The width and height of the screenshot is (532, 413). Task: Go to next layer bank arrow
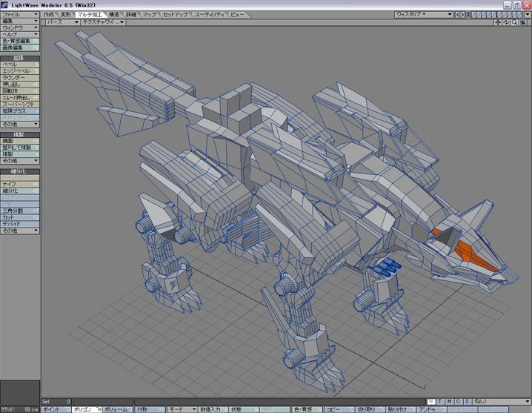[x=462, y=15]
